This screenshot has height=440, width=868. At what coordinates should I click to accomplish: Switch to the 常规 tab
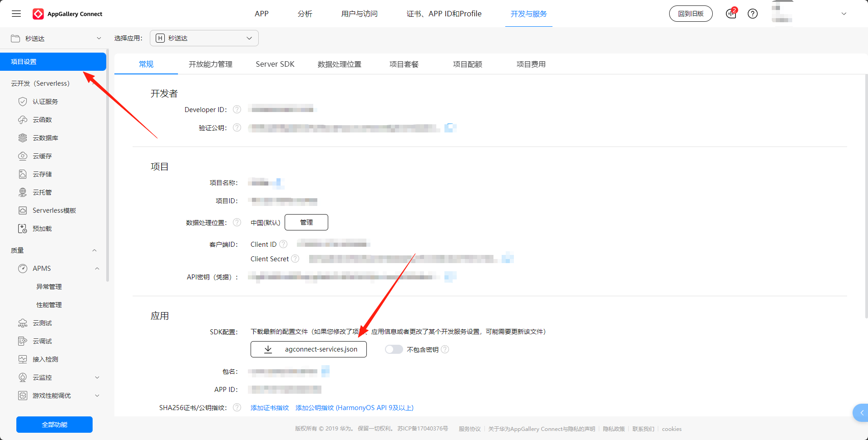pyautogui.click(x=146, y=64)
